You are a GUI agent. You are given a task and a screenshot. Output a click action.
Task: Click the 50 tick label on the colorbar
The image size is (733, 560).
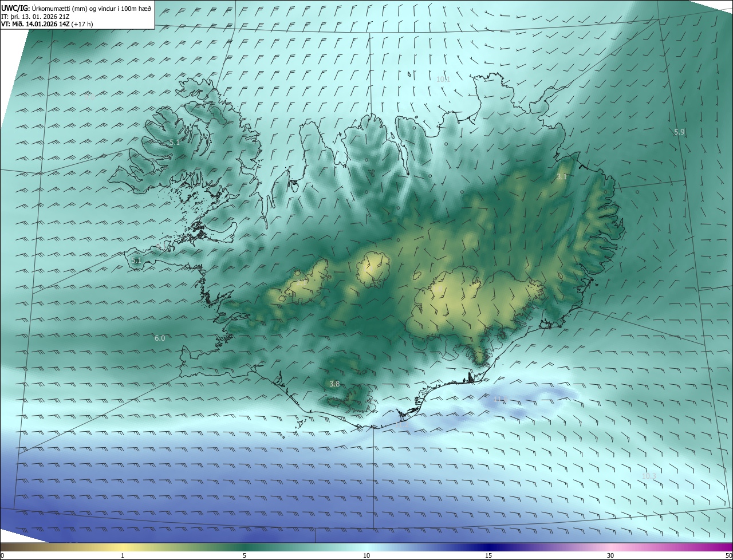(x=728, y=555)
